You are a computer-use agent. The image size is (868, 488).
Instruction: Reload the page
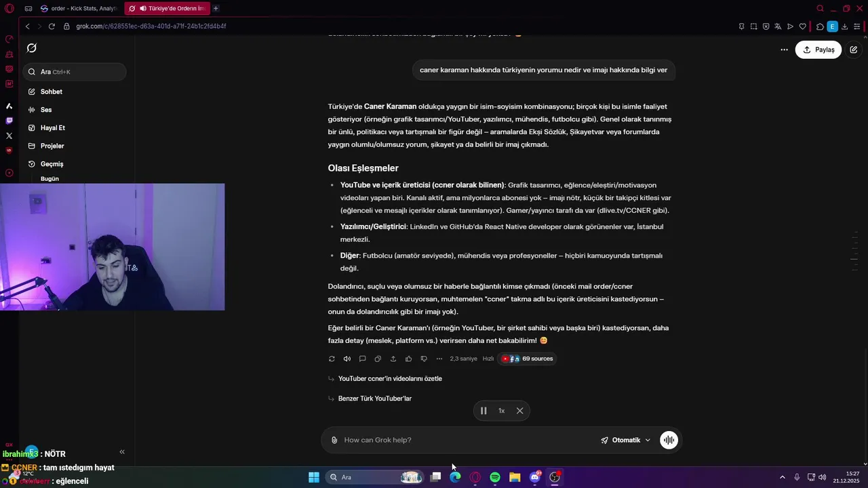pyautogui.click(x=52, y=26)
